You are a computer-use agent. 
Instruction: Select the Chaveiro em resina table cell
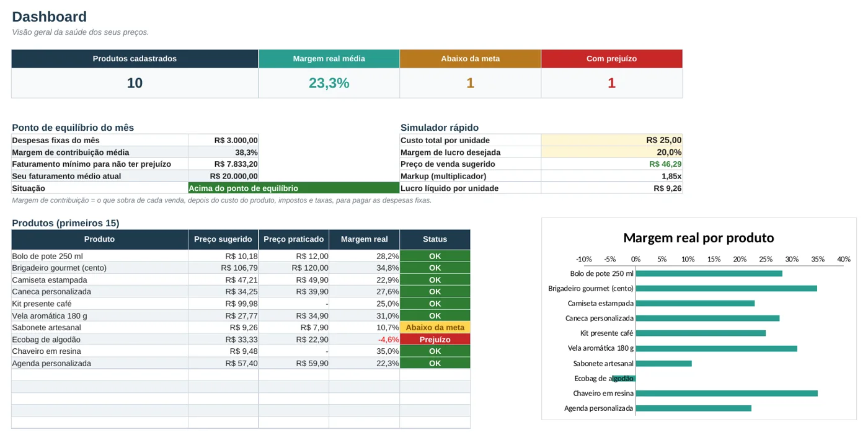99,351
